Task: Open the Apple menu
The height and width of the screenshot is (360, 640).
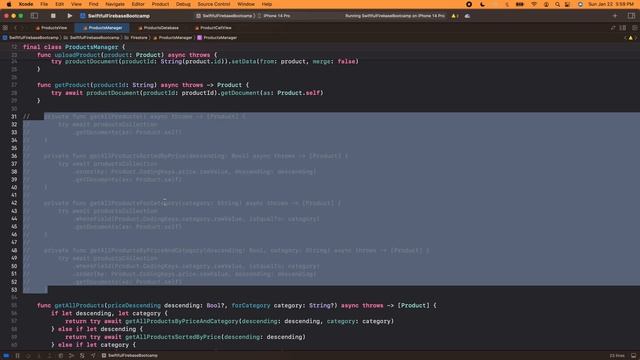Action: click(x=9, y=4)
